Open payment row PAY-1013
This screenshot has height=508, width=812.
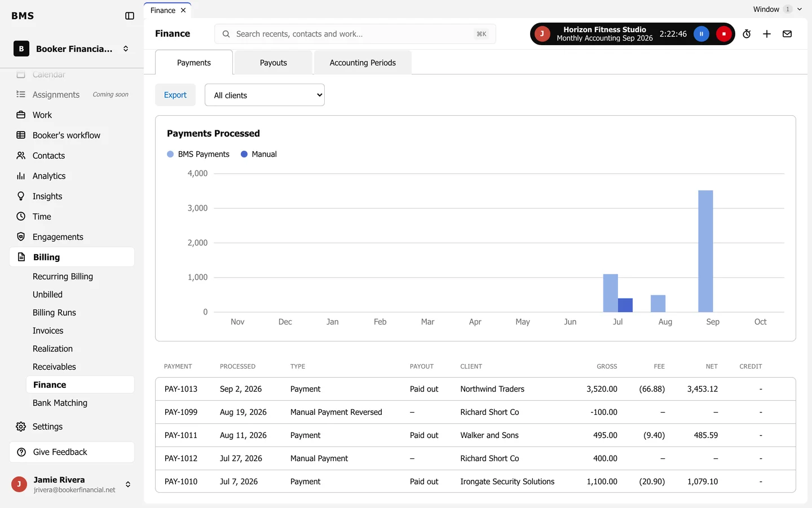[475, 389]
